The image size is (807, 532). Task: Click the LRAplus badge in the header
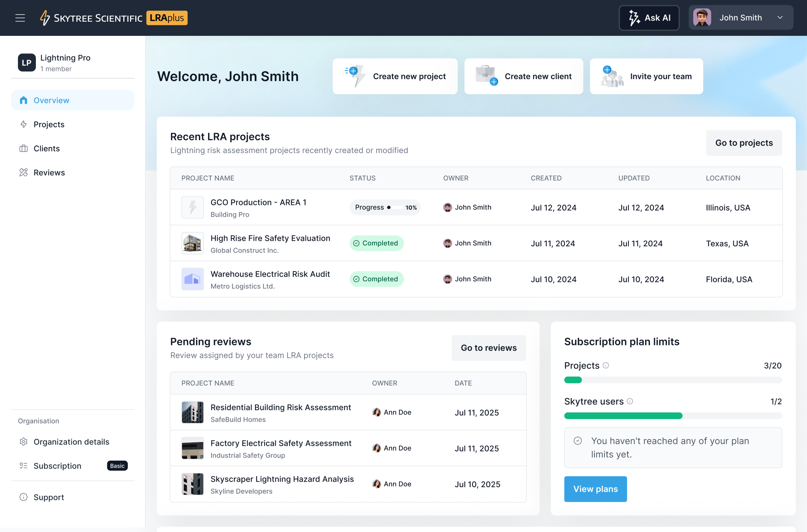point(167,18)
